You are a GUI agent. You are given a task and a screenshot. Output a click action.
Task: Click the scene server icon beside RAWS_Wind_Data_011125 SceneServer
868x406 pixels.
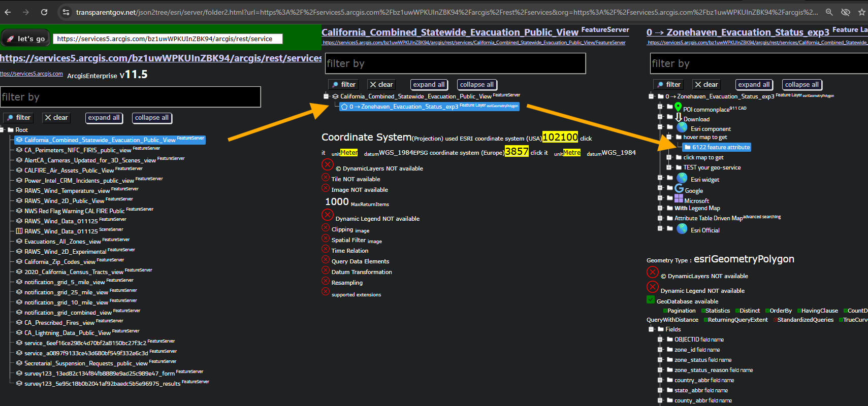(x=19, y=231)
